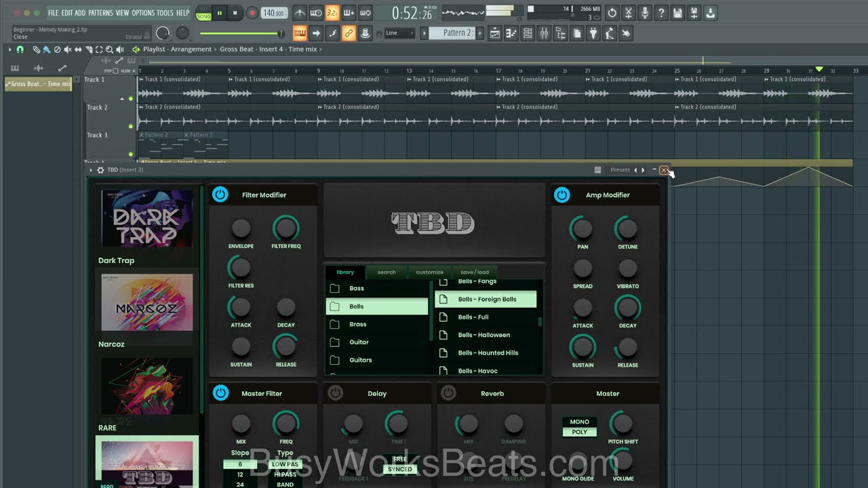
Task: Open the plugin picker plug icon
Action: pos(593,33)
